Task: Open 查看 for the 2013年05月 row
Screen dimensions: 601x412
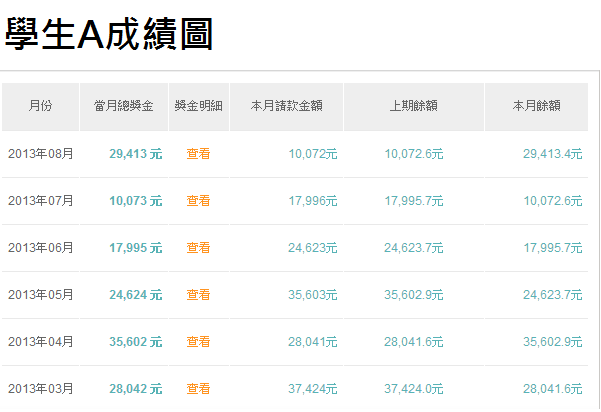Action: point(198,295)
